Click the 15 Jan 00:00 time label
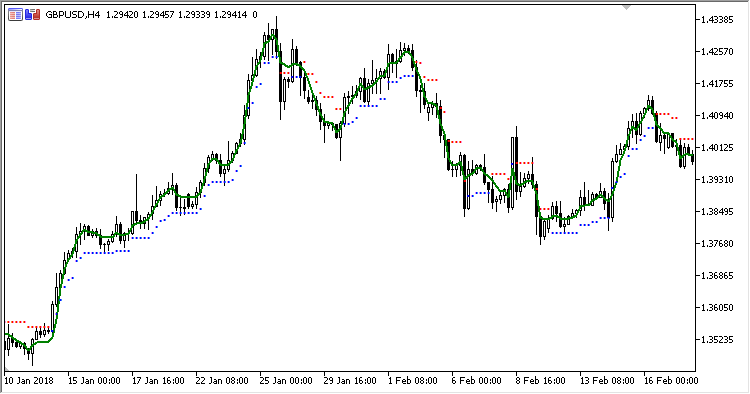Viewport: 750px width, 394px height. 94,381
